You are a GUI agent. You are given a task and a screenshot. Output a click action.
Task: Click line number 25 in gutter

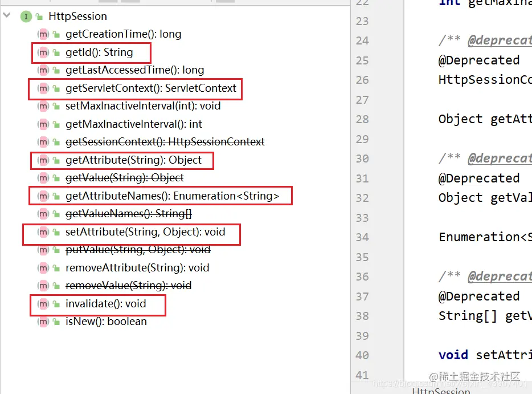[362, 60]
